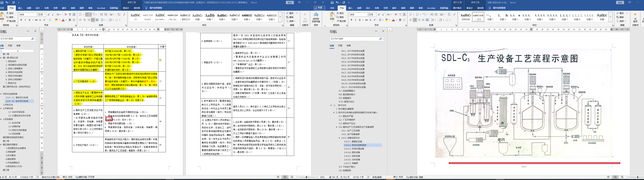The image size is (644, 180).
Task: Select '3.4 评标结果' in left navigation
Action: 14,134
